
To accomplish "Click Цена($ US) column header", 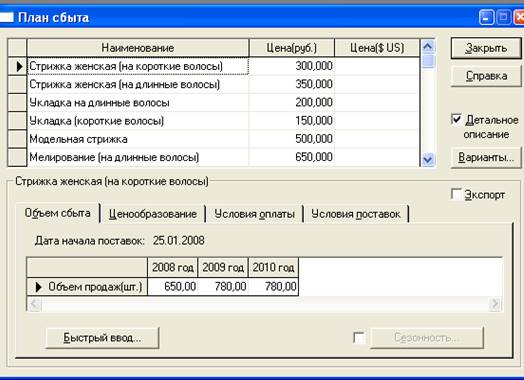I will click(x=377, y=48).
